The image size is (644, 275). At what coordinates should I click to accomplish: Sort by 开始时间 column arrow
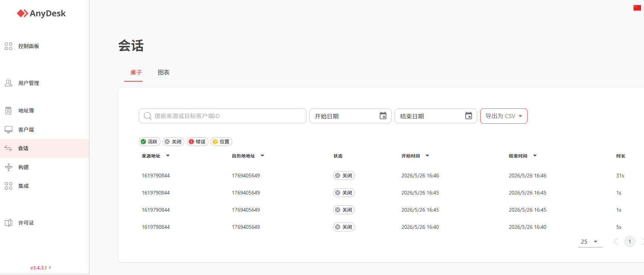point(427,156)
